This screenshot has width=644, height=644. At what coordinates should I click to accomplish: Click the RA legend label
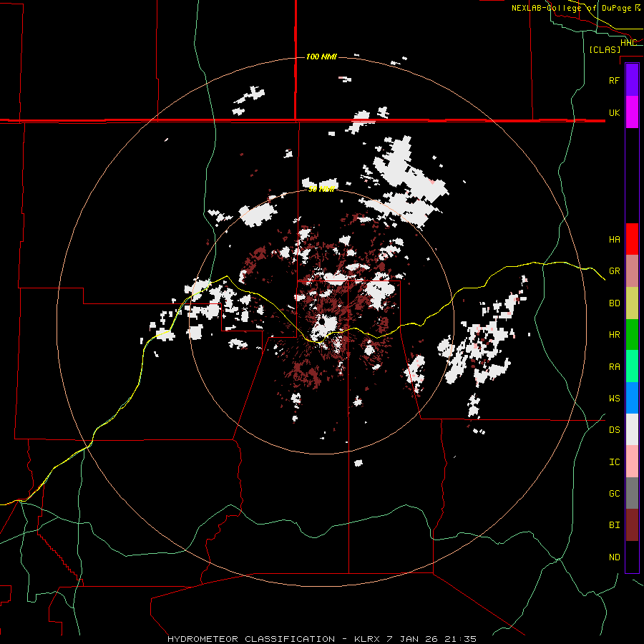(615, 367)
